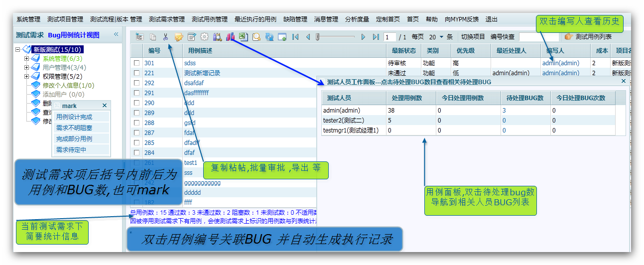Click book icon beside 用户管理4(3/4)

coord(36,68)
